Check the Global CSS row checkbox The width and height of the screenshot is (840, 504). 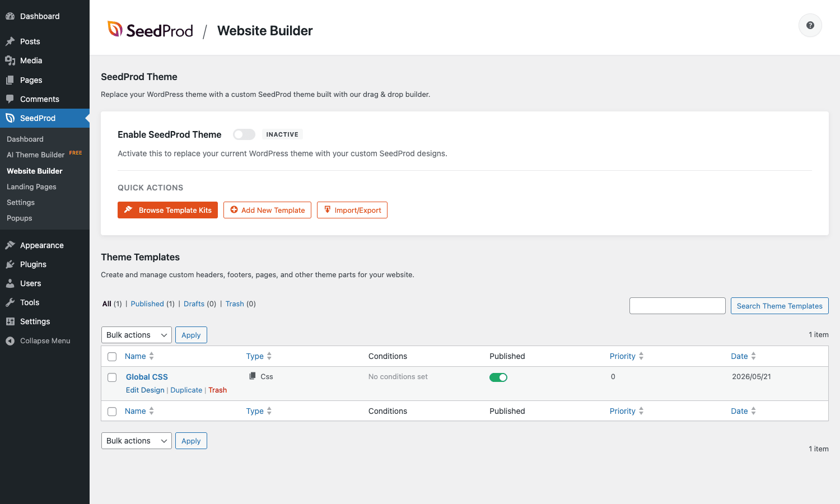112,377
